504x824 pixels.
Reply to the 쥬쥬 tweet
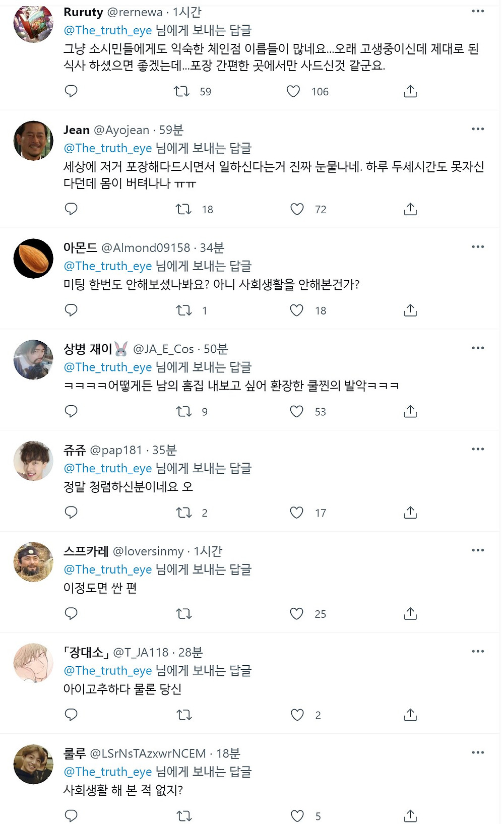(x=71, y=513)
